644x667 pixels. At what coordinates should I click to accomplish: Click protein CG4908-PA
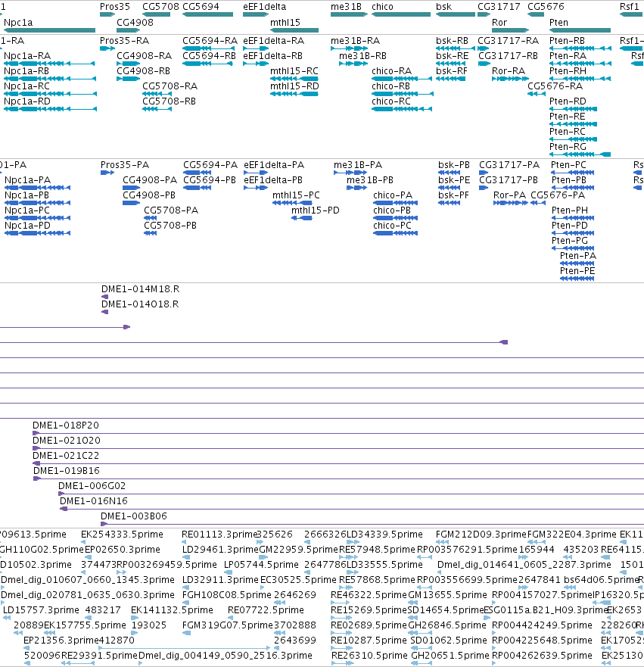pos(150,180)
